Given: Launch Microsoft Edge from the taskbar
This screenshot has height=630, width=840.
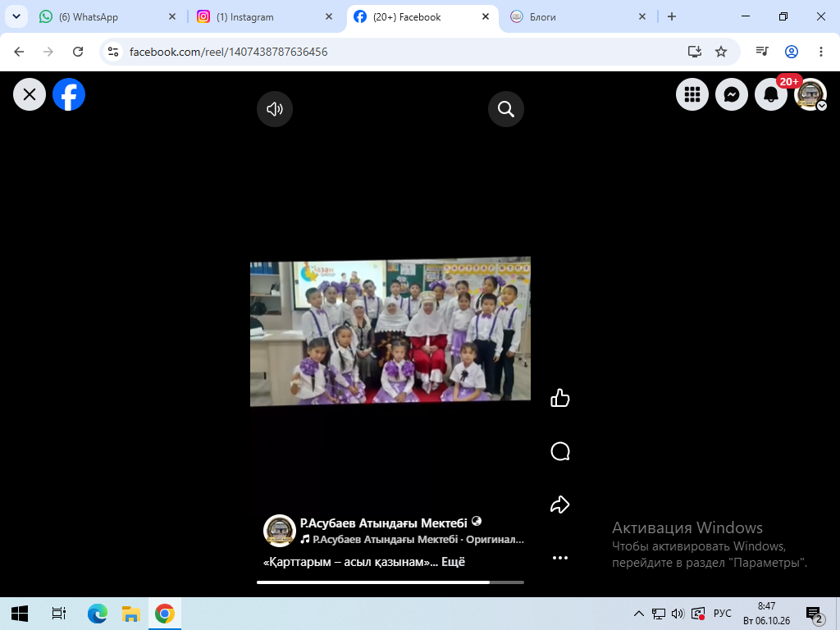Looking at the screenshot, I should (x=98, y=614).
